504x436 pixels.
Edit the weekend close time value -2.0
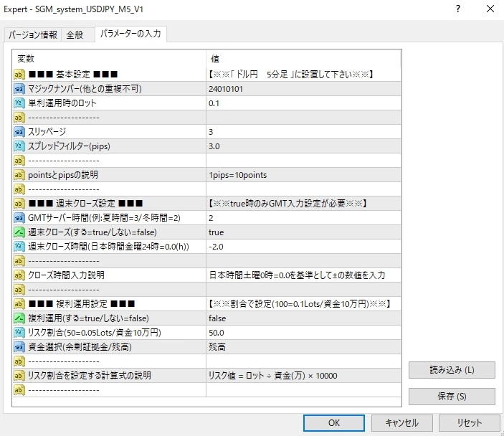(303, 247)
